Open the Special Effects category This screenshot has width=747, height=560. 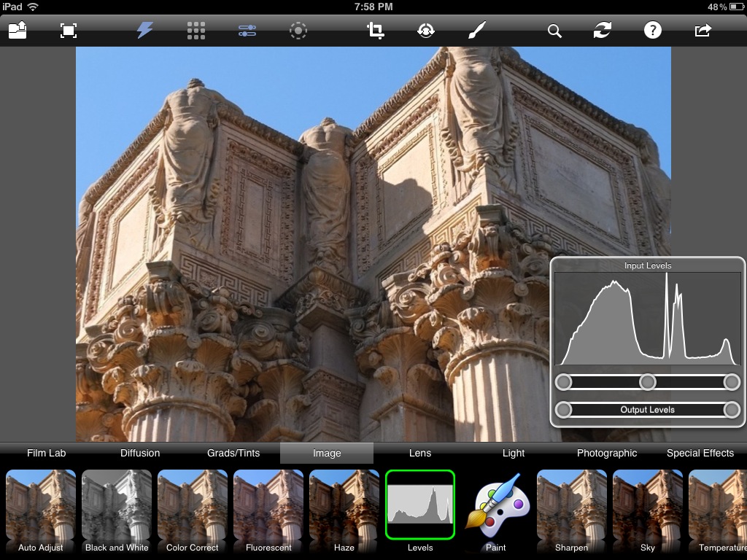pos(700,453)
